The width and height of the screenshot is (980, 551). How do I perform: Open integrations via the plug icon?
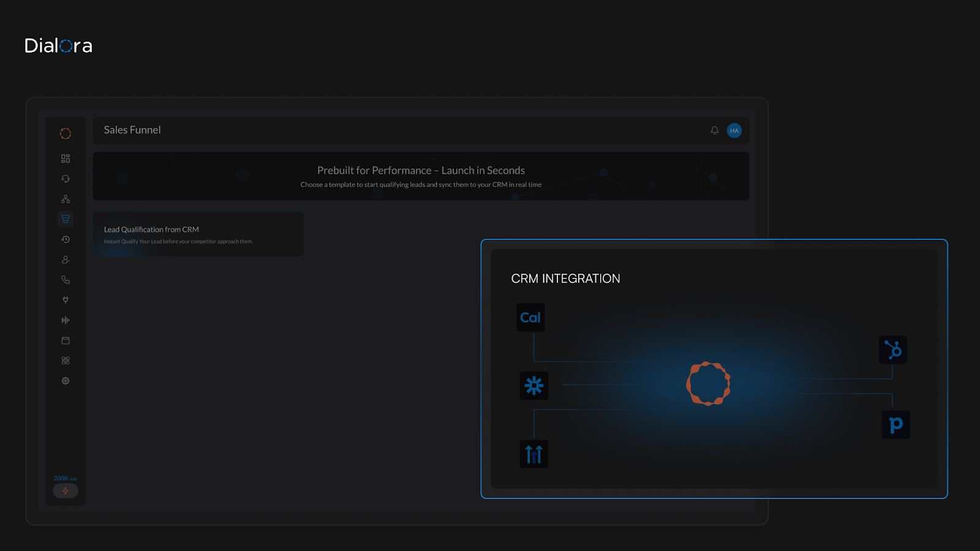(x=66, y=299)
